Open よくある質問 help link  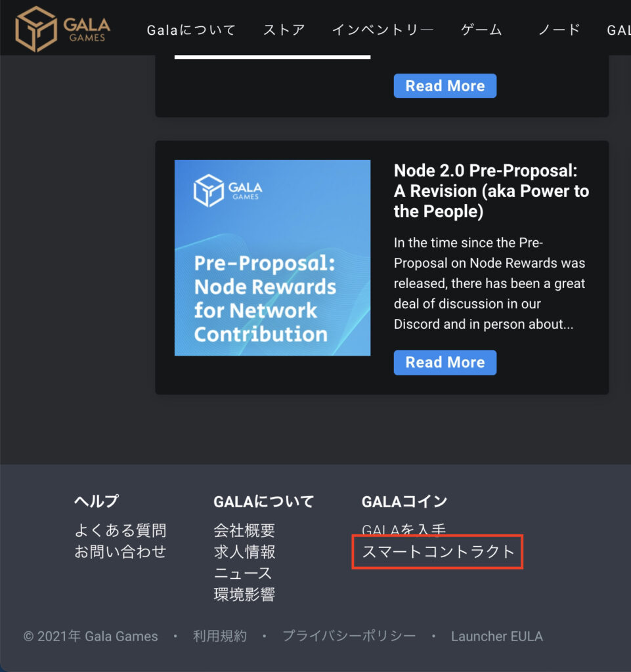[x=120, y=530]
